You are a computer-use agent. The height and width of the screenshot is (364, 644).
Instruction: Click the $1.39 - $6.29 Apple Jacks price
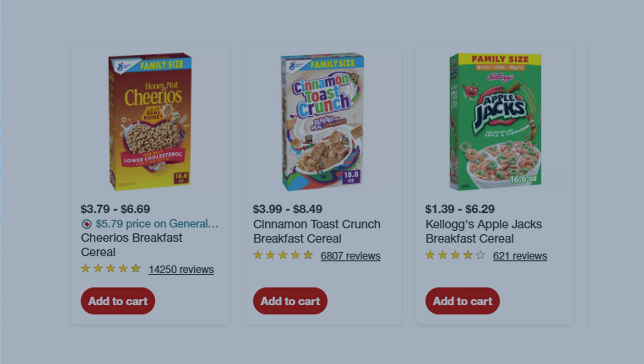(x=460, y=208)
